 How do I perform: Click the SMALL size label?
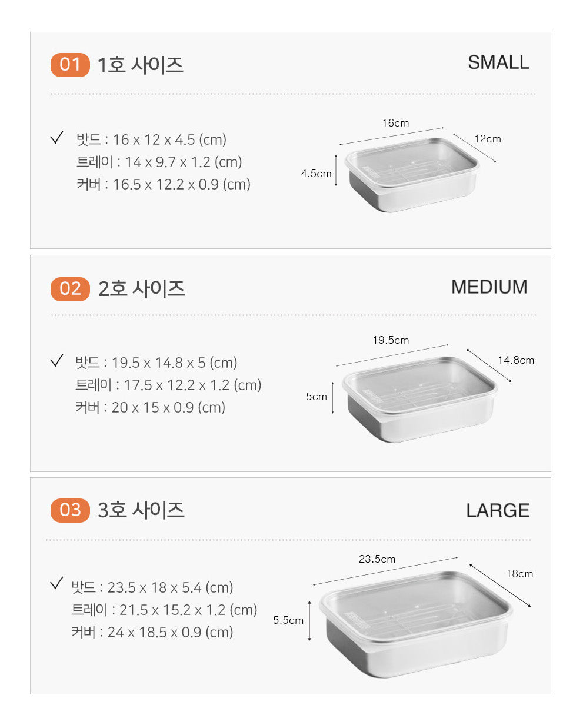click(x=498, y=62)
